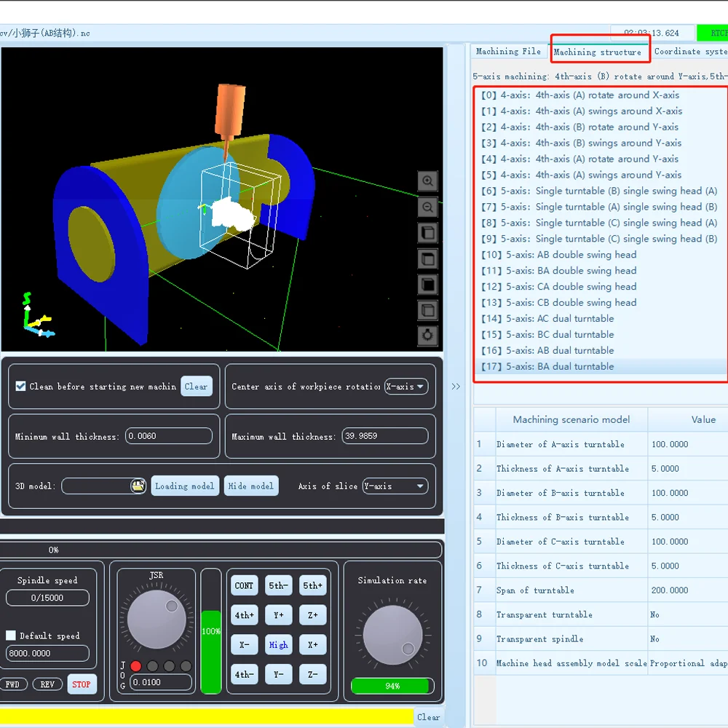Toggle Transparent turntable setting to Yes

coord(654,614)
